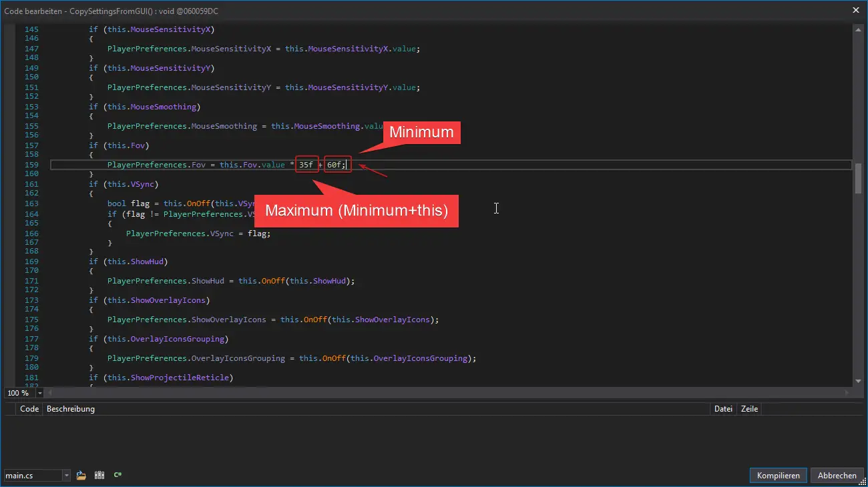Click the green C# language icon
The width and height of the screenshot is (868, 487).
click(x=118, y=476)
